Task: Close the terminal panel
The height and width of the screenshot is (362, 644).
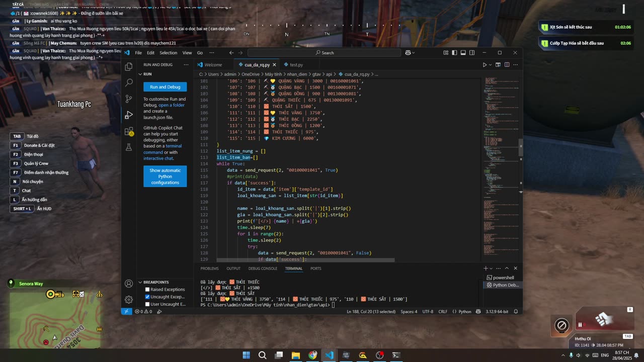Action: [x=515, y=268]
